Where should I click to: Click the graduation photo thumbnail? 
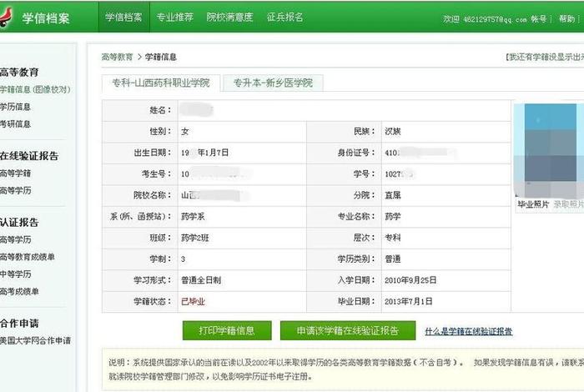(x=549, y=150)
